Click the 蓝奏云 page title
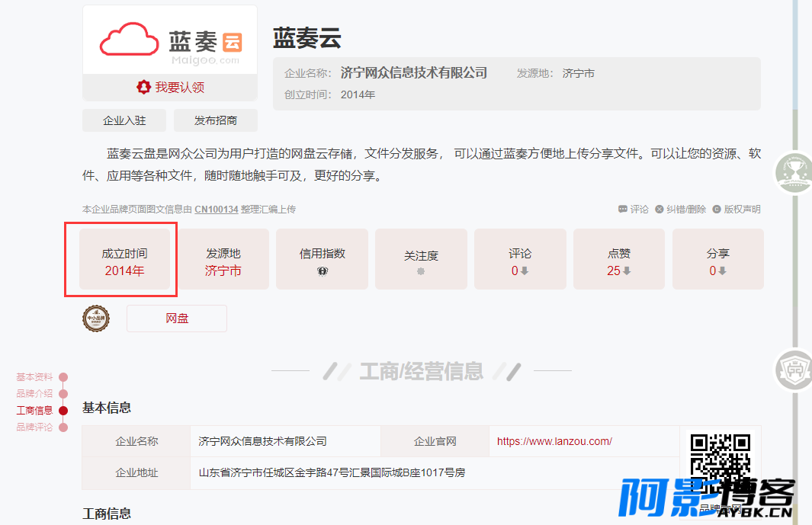This screenshot has height=525, width=812. coord(307,38)
